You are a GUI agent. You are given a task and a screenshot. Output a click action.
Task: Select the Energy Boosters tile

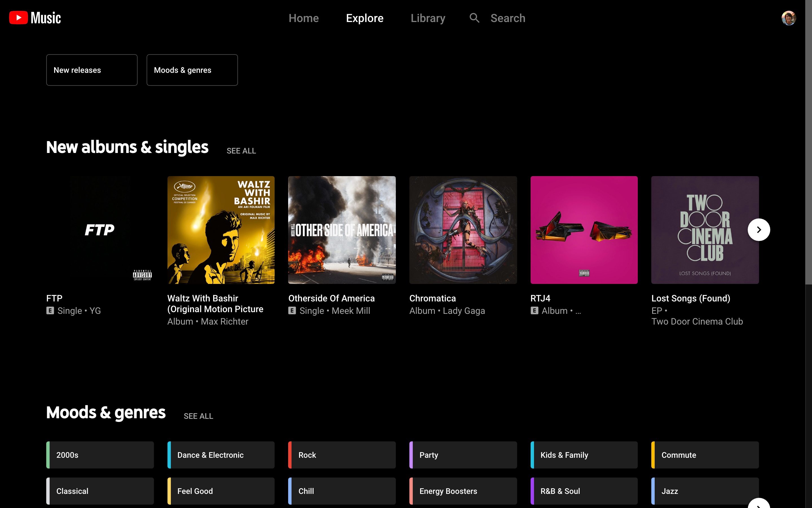pos(463,491)
